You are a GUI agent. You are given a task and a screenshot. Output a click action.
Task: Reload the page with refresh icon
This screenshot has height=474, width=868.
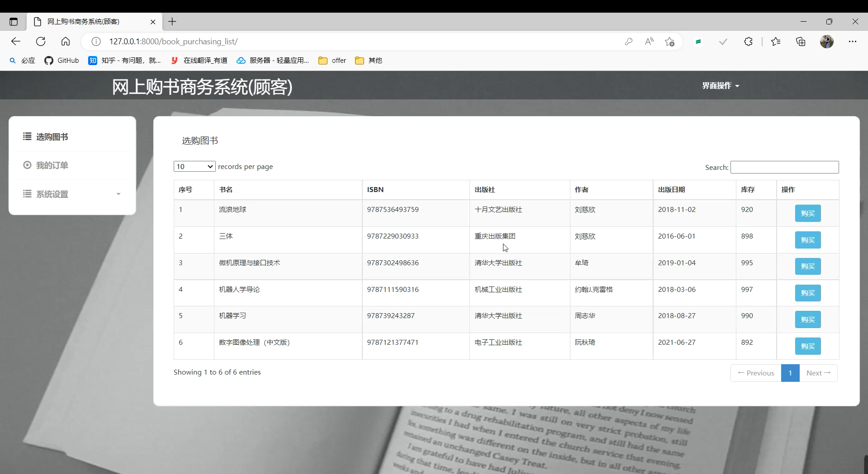click(x=41, y=42)
